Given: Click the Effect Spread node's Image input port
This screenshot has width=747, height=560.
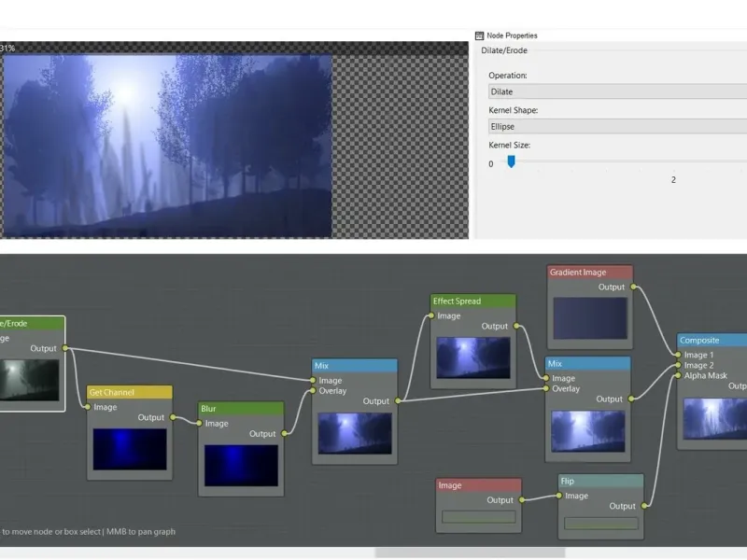Looking at the screenshot, I should coord(431,316).
